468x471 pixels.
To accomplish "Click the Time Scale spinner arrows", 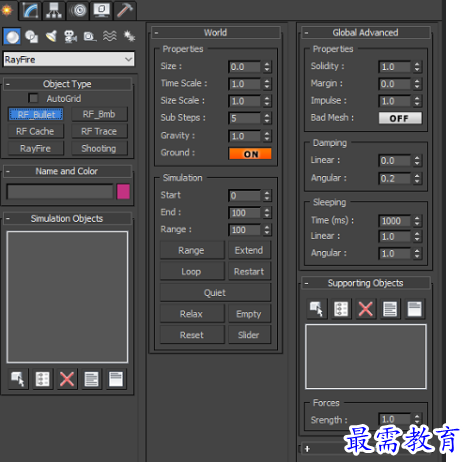I will [267, 84].
